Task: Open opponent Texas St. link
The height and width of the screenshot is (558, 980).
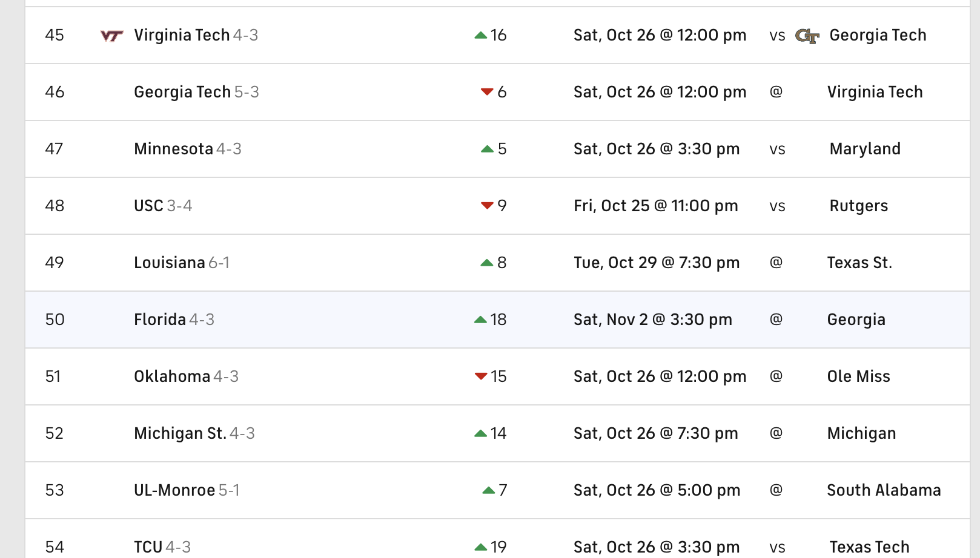Action: pyautogui.click(x=859, y=263)
